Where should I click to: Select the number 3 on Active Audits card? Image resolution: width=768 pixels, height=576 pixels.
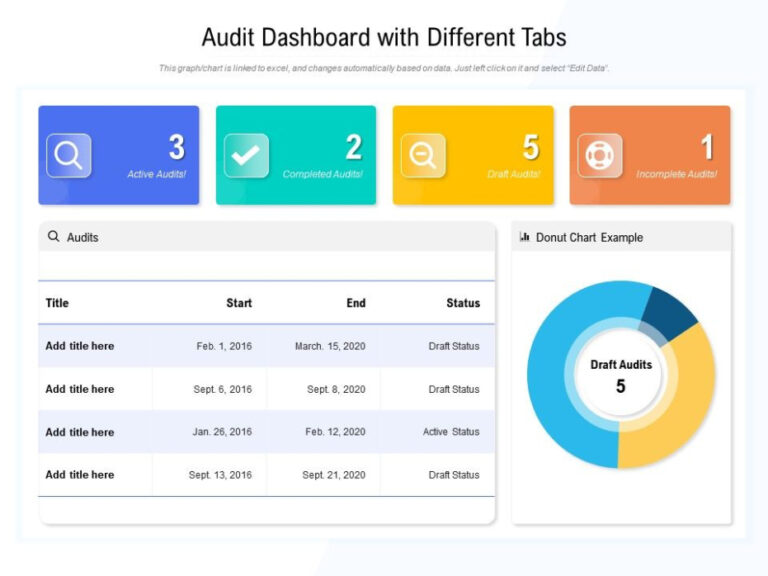177,147
